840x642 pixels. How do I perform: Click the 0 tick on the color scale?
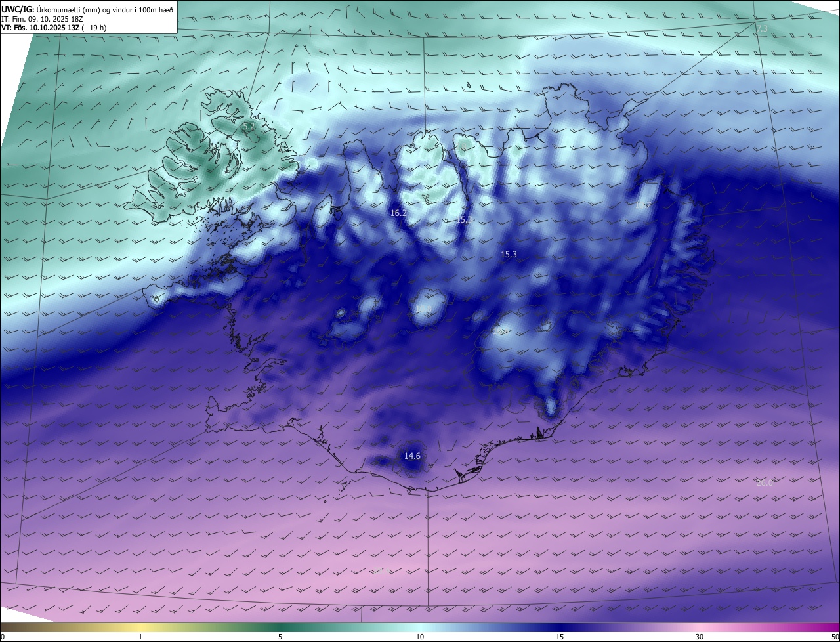pyautogui.click(x=3, y=637)
